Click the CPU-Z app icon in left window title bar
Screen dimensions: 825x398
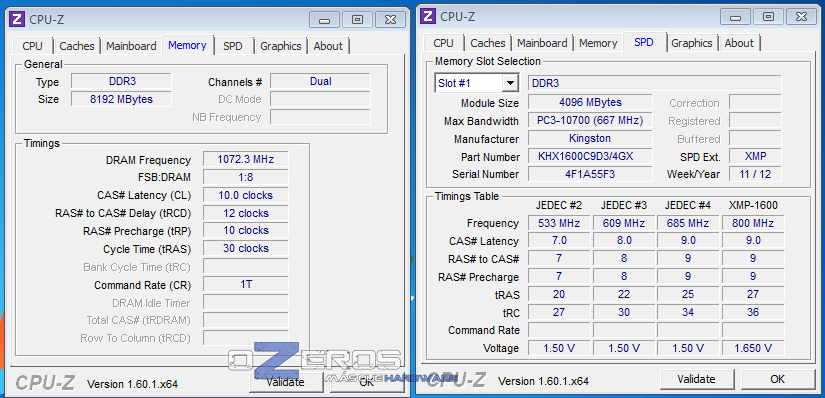[17, 19]
